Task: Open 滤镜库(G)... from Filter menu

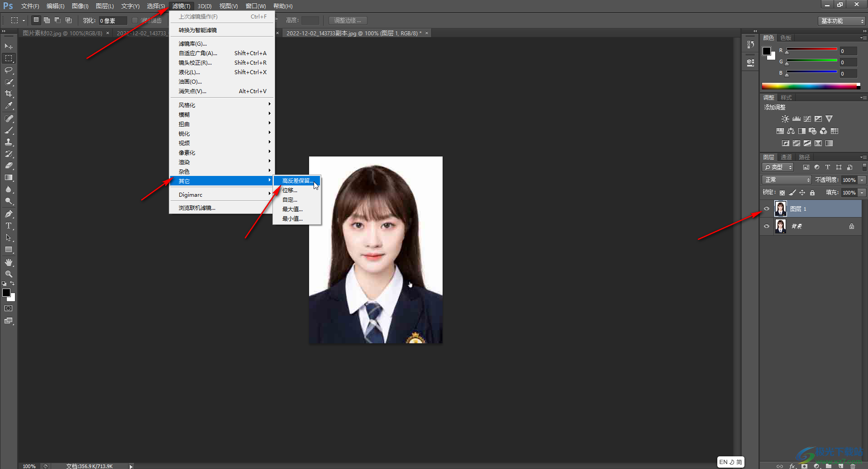Action: point(222,43)
